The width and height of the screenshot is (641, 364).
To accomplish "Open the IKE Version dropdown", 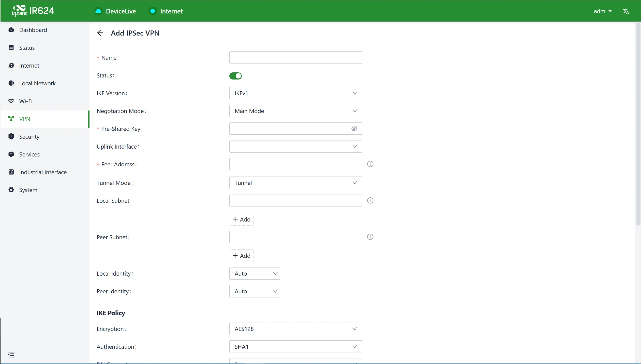I will (x=296, y=93).
